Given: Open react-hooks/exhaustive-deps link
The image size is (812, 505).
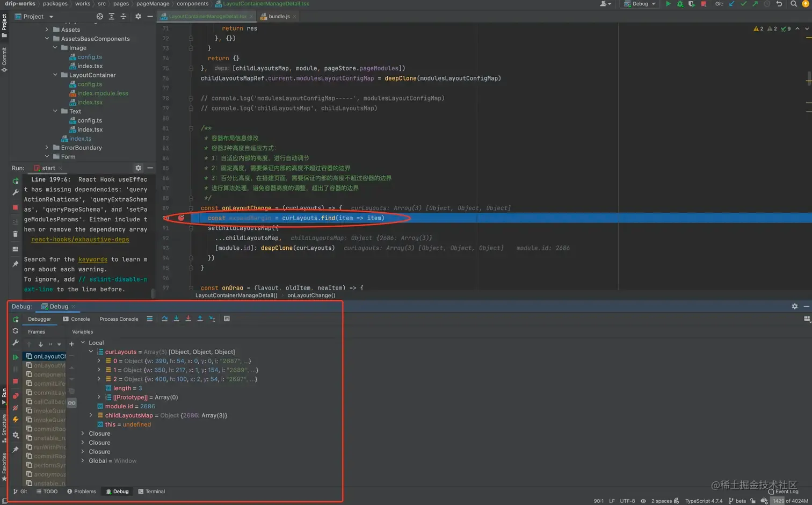Looking at the screenshot, I should (80, 240).
